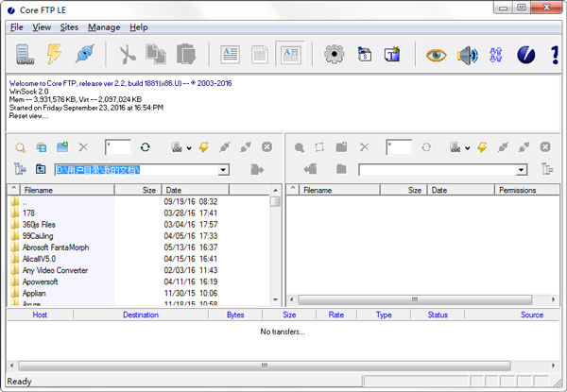Open the Manage menu
567x392 pixels.
(x=103, y=27)
